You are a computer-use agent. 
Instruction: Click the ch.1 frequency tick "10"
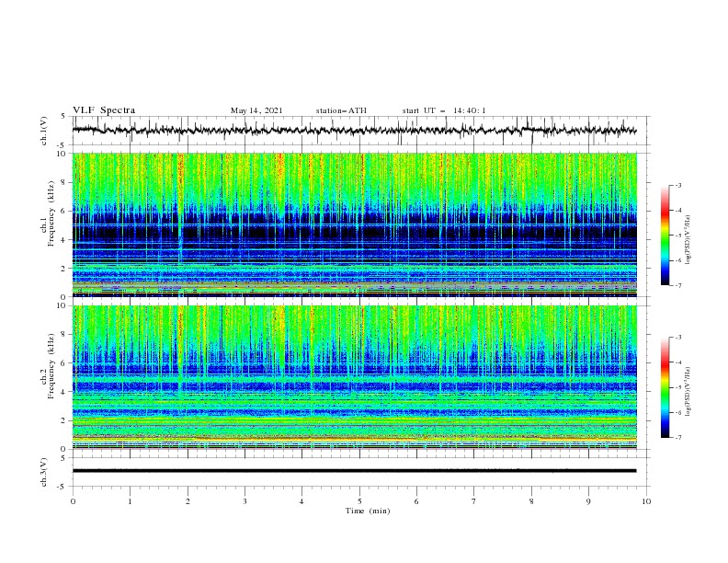point(63,154)
